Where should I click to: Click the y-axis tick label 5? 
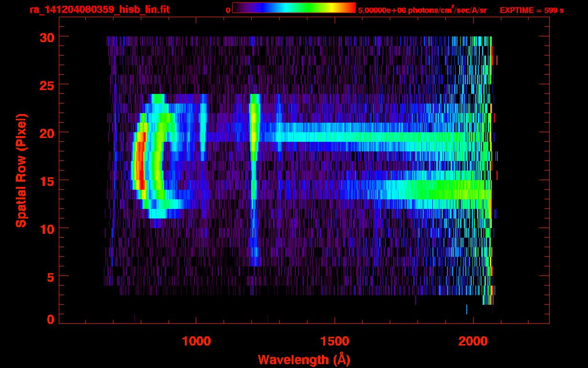tap(50, 276)
